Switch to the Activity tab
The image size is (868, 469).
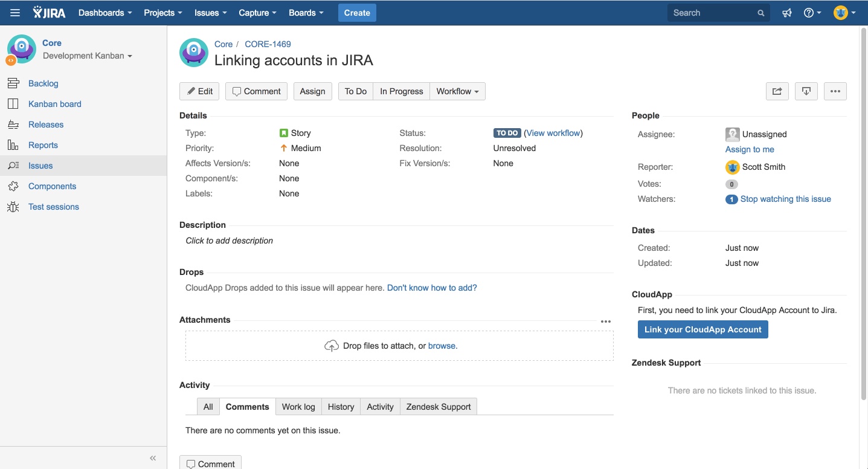(381, 407)
